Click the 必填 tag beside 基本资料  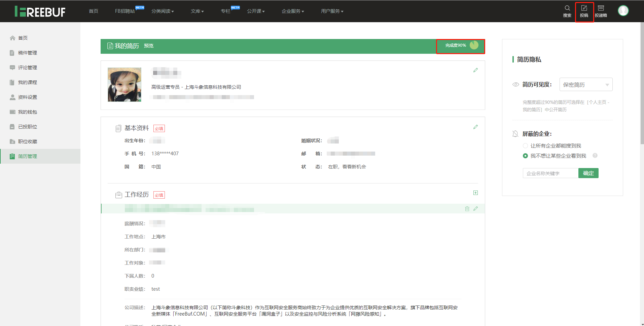pyautogui.click(x=159, y=128)
